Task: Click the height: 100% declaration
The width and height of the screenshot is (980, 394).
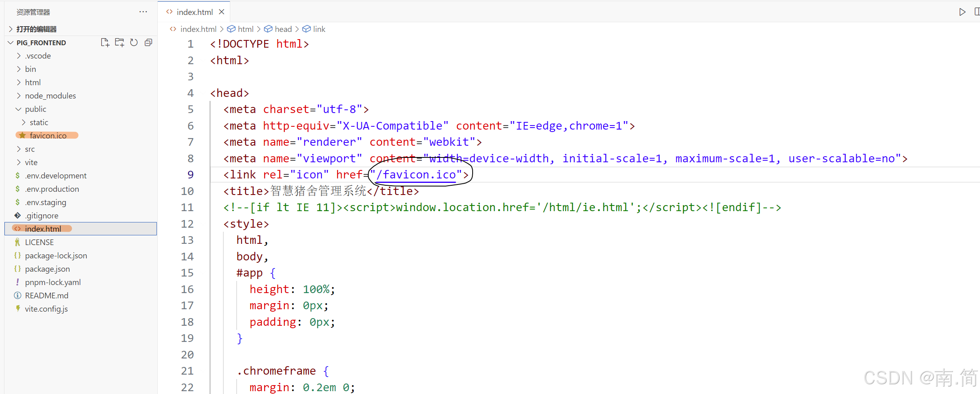Action: (292, 289)
